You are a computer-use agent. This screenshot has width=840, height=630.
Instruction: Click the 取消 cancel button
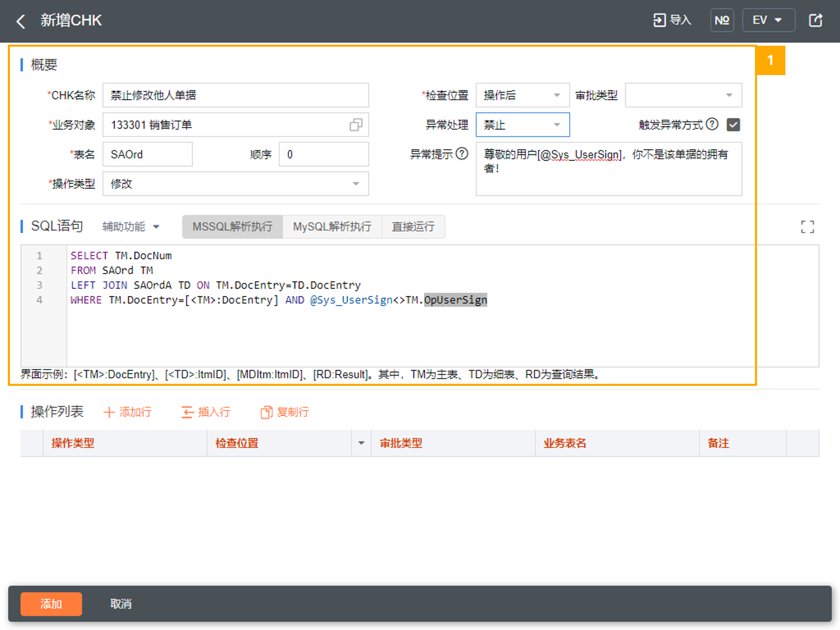click(x=121, y=604)
